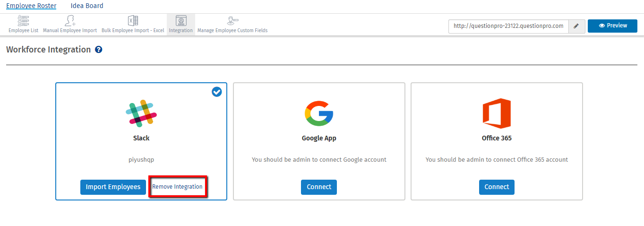Click the Google App logo
644x226 pixels.
[319, 113]
